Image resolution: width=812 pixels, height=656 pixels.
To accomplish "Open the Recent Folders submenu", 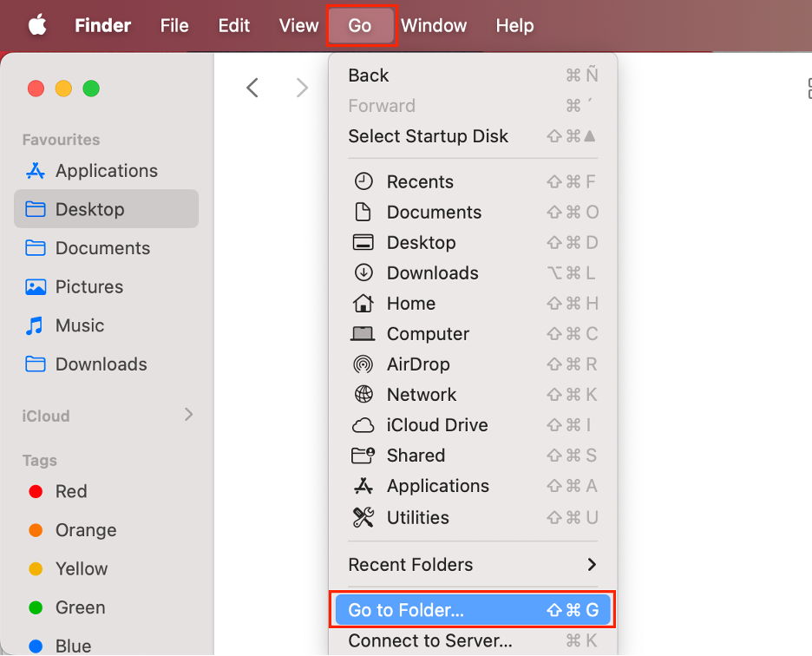I will click(x=409, y=565).
